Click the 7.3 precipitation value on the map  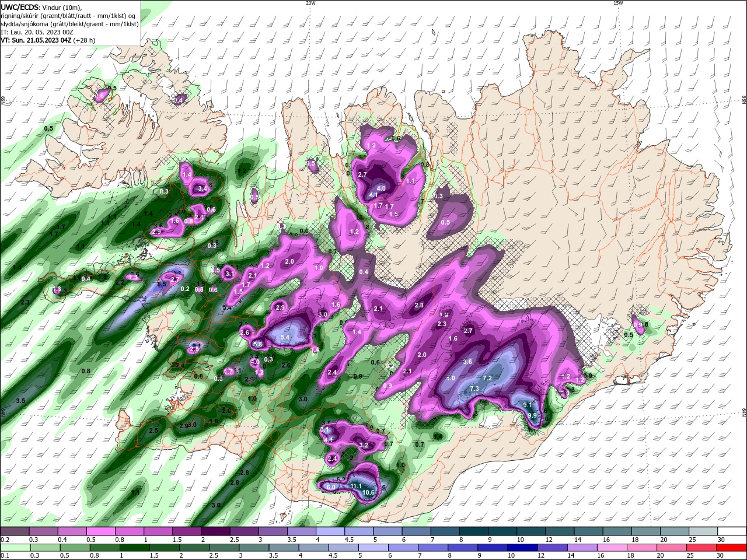(x=474, y=388)
